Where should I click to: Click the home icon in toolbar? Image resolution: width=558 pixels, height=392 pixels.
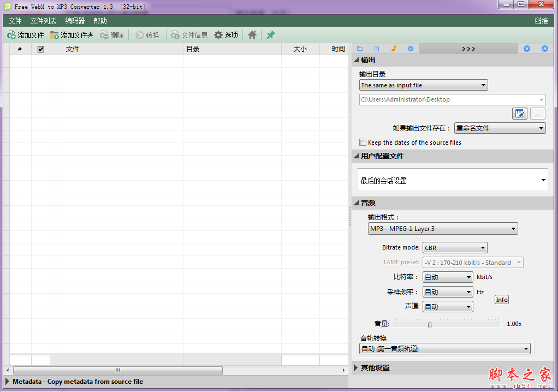(252, 35)
